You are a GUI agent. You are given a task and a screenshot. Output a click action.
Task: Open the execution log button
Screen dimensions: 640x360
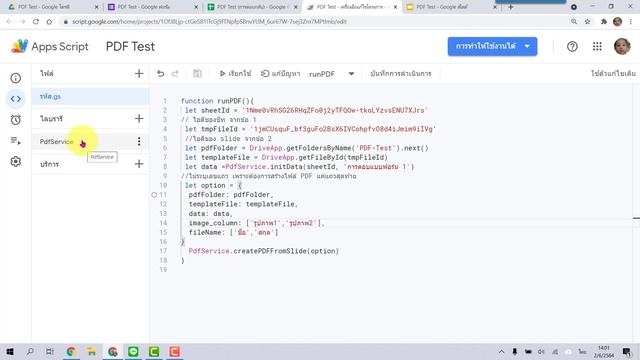(x=400, y=73)
